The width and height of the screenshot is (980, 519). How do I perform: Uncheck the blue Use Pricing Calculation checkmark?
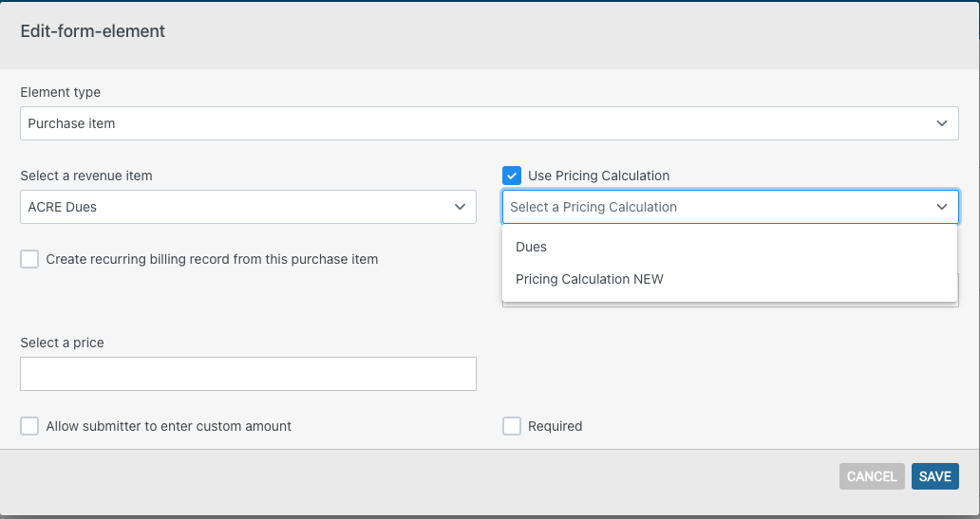pyautogui.click(x=512, y=176)
